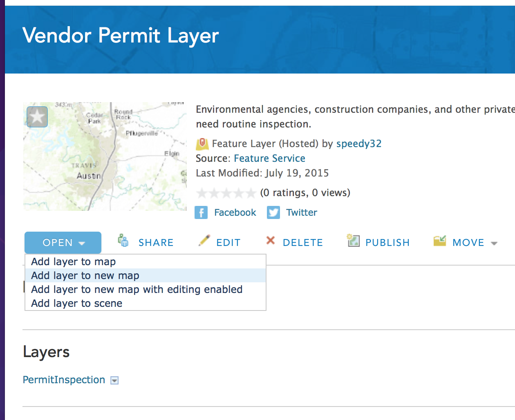Click the Edit pencil icon
This screenshot has height=420, width=515.
pos(204,241)
